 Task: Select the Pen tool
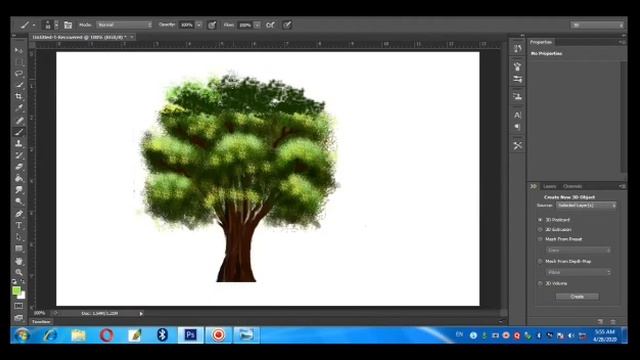19,213
